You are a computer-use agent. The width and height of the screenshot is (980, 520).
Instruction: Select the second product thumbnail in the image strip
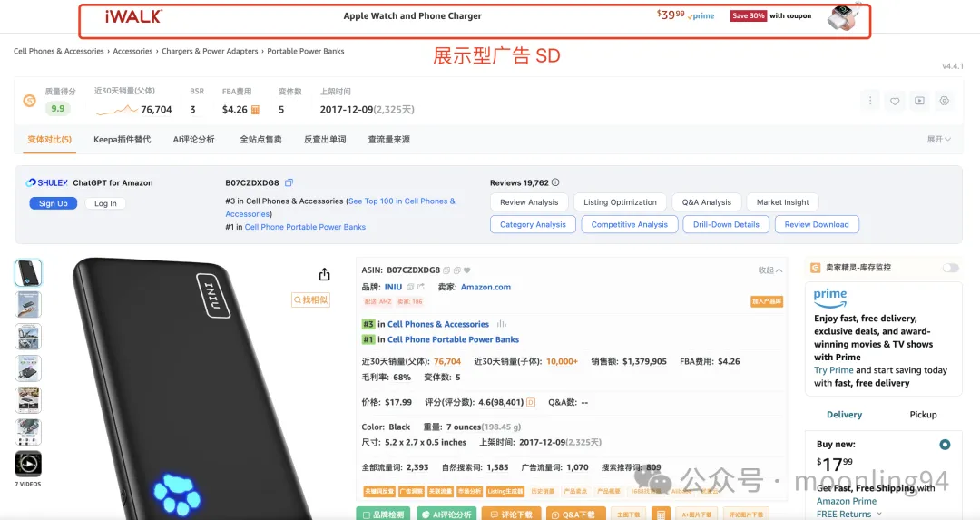coord(28,305)
